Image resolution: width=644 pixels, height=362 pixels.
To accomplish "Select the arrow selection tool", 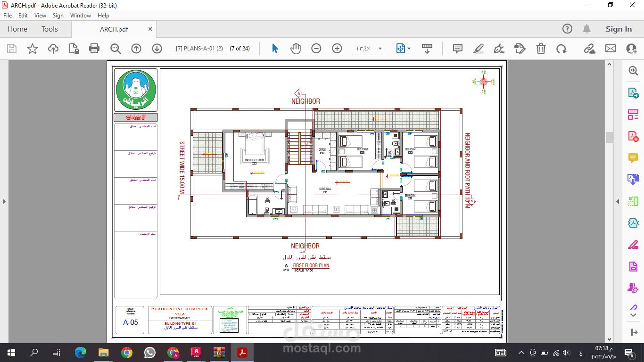I will pyautogui.click(x=275, y=49).
